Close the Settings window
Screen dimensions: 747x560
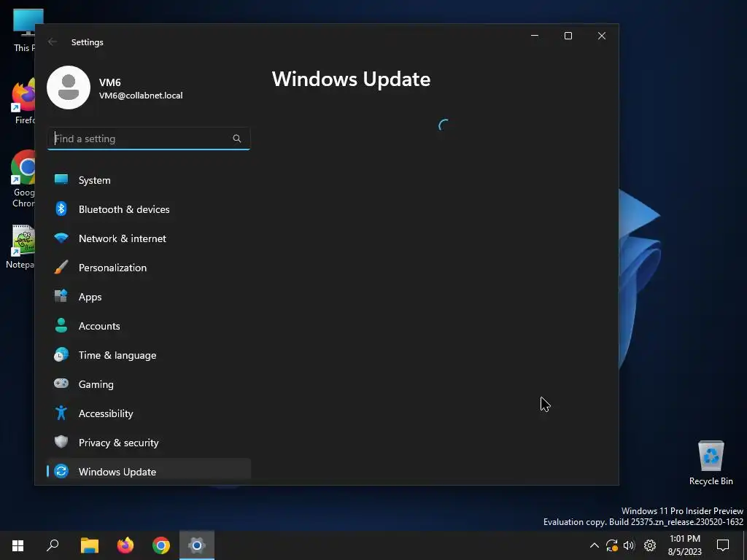602,36
